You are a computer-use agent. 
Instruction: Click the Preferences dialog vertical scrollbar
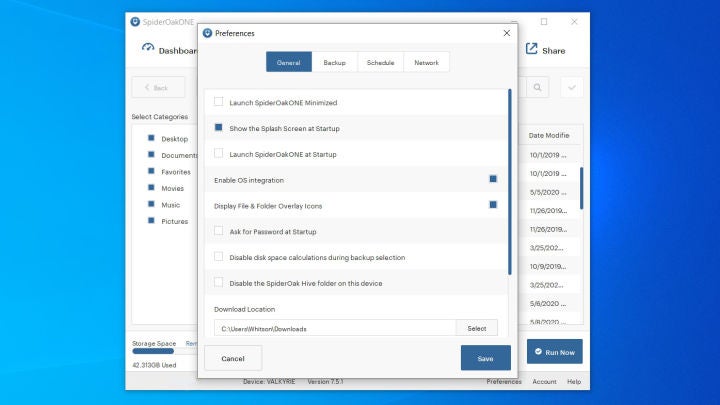(510, 180)
